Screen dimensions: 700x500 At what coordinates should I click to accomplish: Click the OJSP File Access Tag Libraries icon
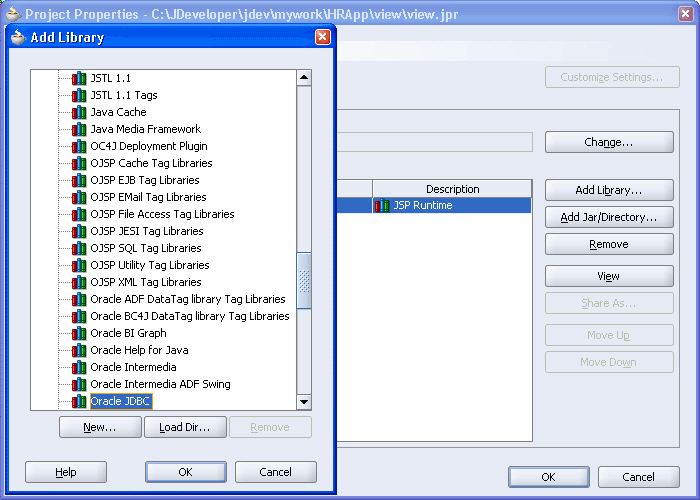[79, 214]
